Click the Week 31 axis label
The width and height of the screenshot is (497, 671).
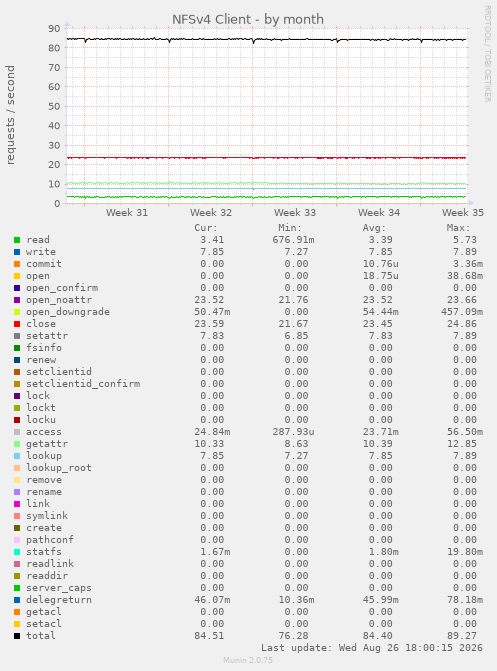pyautogui.click(x=127, y=213)
